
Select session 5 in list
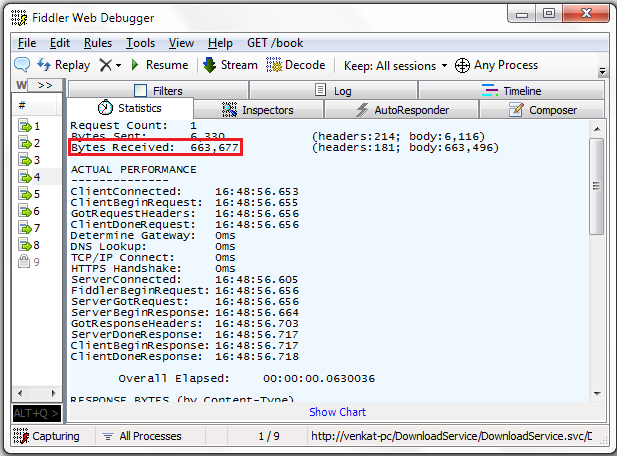pos(36,194)
